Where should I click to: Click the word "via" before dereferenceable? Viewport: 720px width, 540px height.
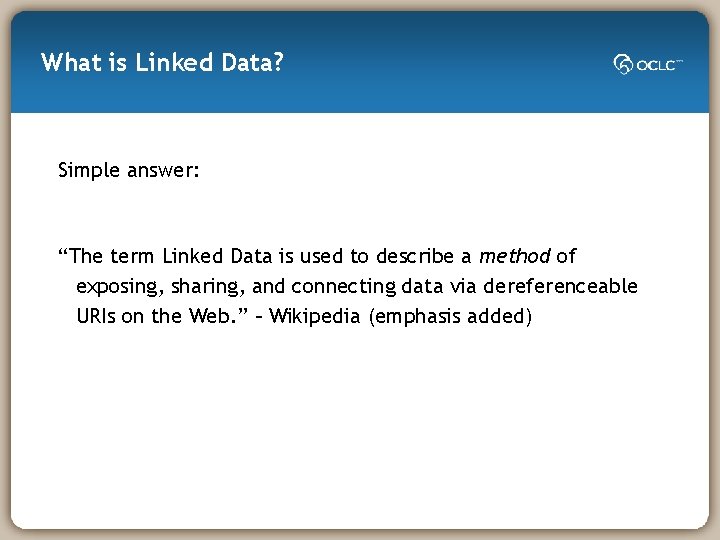click(x=463, y=287)
